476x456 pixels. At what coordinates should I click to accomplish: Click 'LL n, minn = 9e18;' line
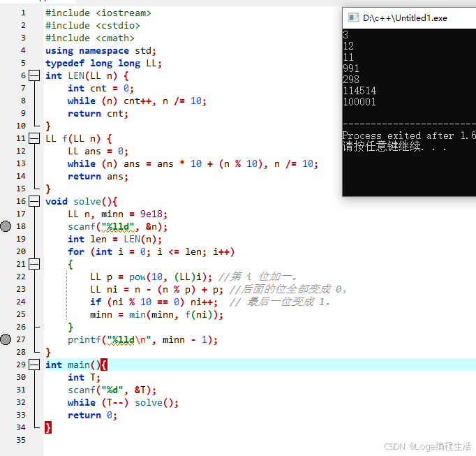click(117, 214)
